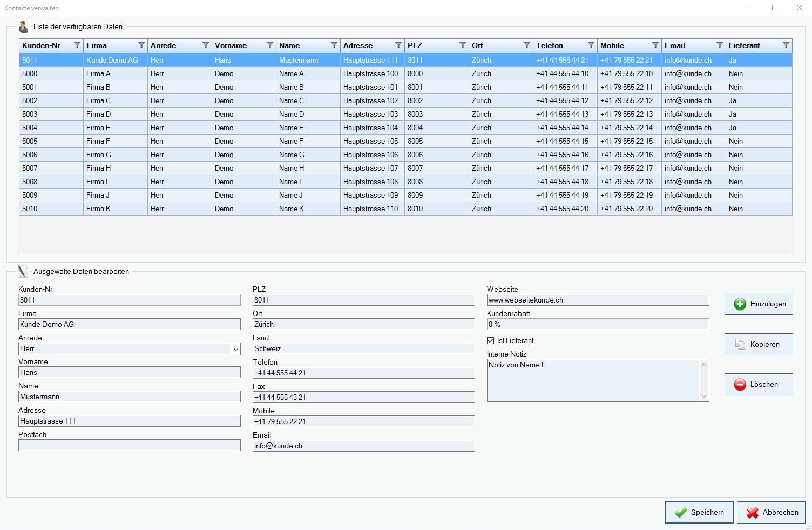This screenshot has height=530, width=812.
Task: Click Hinzufügen to add a contact
Action: [x=759, y=304]
